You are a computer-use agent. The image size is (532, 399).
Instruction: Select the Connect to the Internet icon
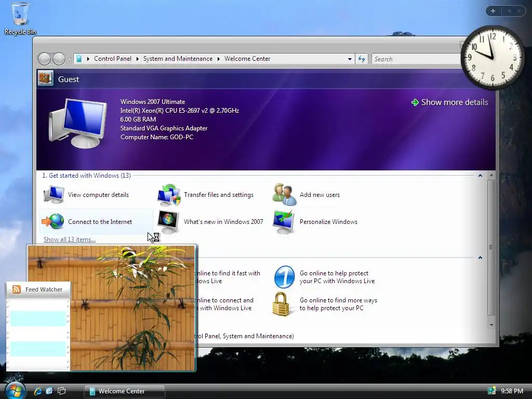53,221
